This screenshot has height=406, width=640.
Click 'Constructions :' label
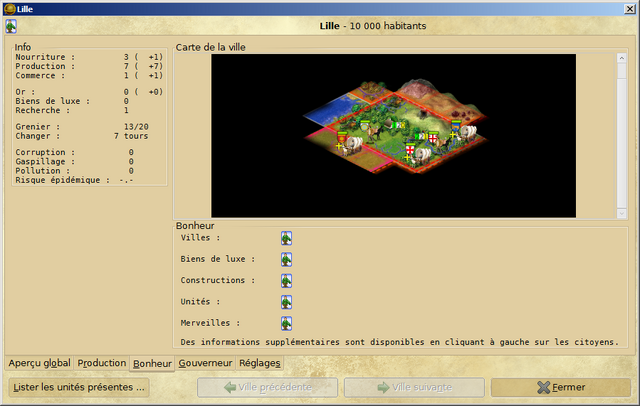coord(218,280)
